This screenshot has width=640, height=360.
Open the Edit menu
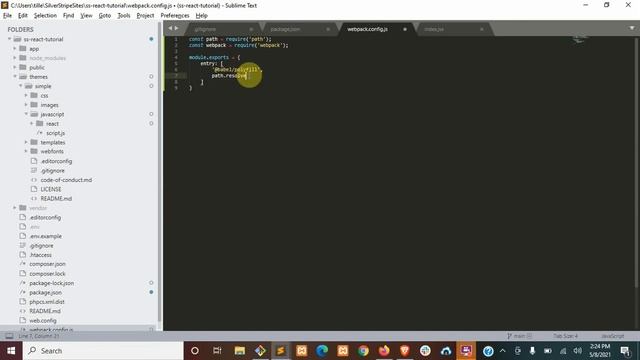coord(22,16)
